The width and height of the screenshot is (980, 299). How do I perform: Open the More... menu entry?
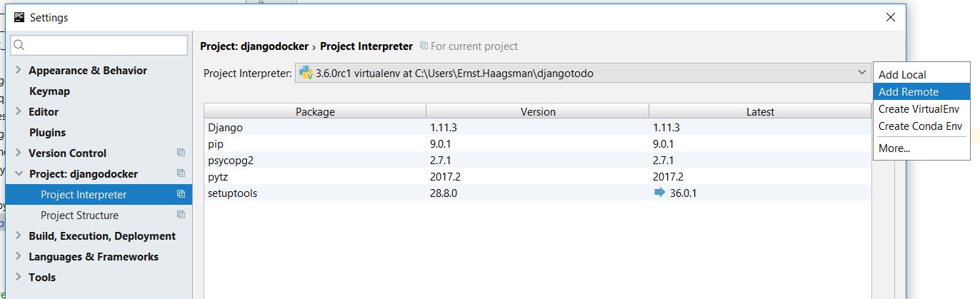coord(921,148)
